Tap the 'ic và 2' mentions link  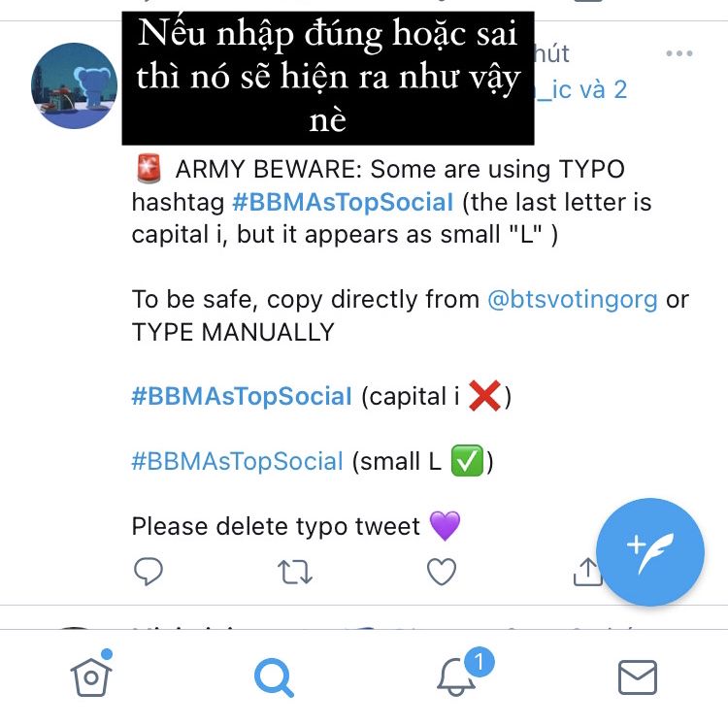tap(580, 89)
